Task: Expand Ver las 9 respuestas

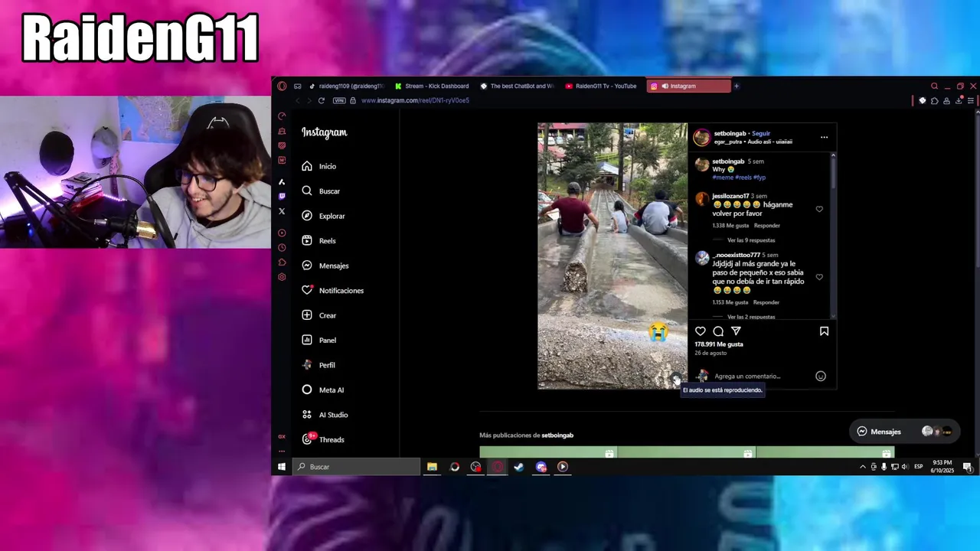Action: tap(751, 240)
